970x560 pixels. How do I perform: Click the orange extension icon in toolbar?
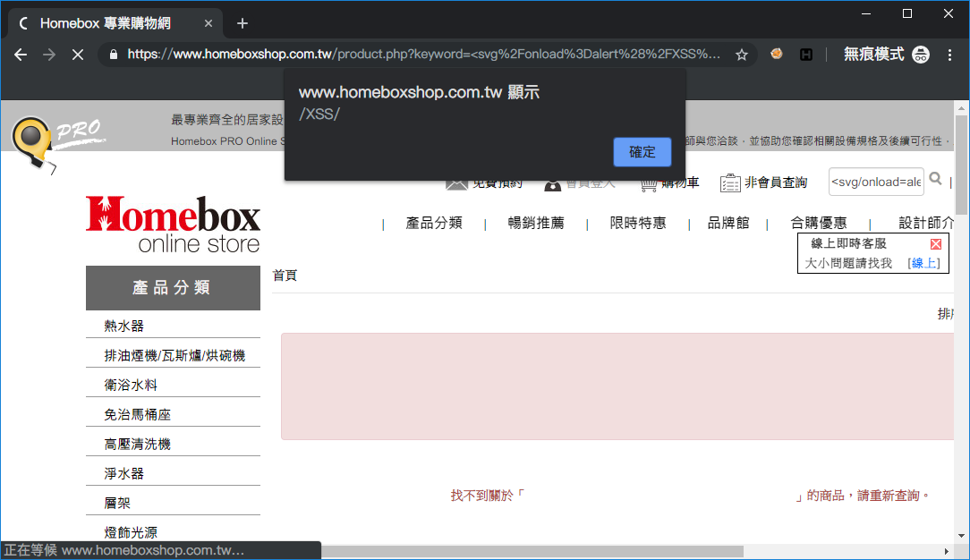point(777,55)
